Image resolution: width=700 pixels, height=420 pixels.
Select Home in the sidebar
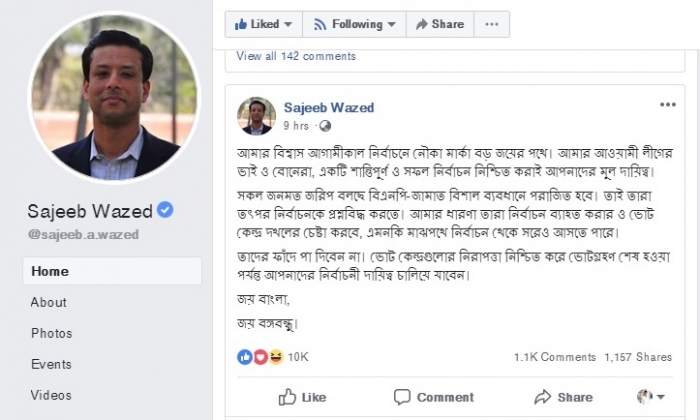[x=50, y=270]
